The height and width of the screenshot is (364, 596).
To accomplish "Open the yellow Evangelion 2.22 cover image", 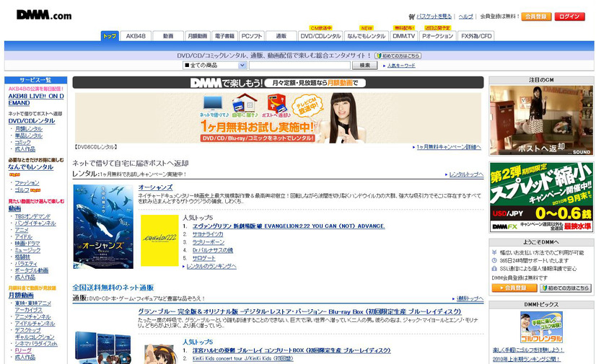I will [159, 240].
